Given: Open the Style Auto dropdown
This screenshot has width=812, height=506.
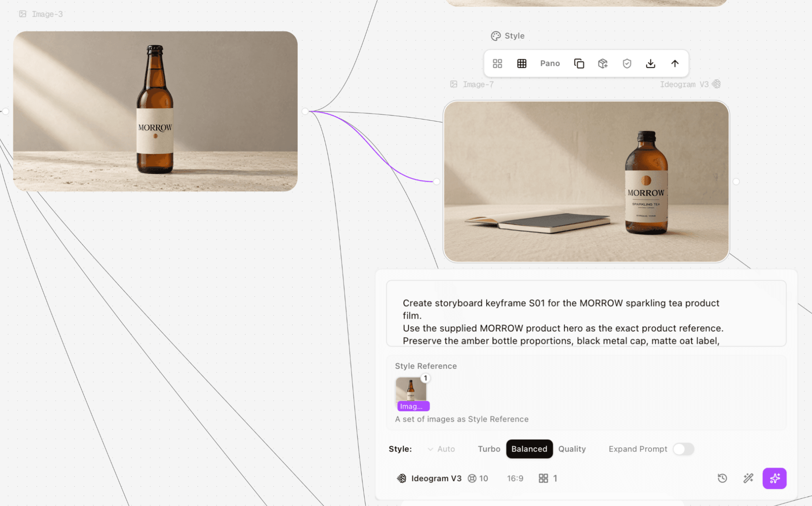Looking at the screenshot, I should (x=441, y=449).
